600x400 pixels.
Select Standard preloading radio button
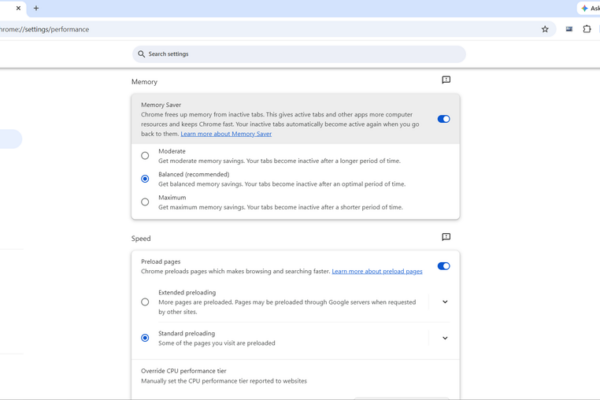[x=145, y=338]
